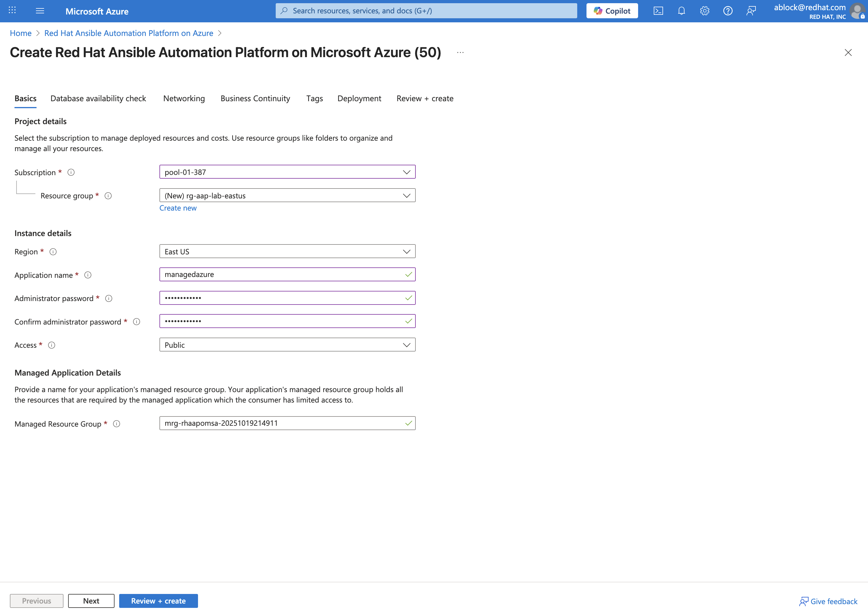Create a new resource group

tap(178, 208)
